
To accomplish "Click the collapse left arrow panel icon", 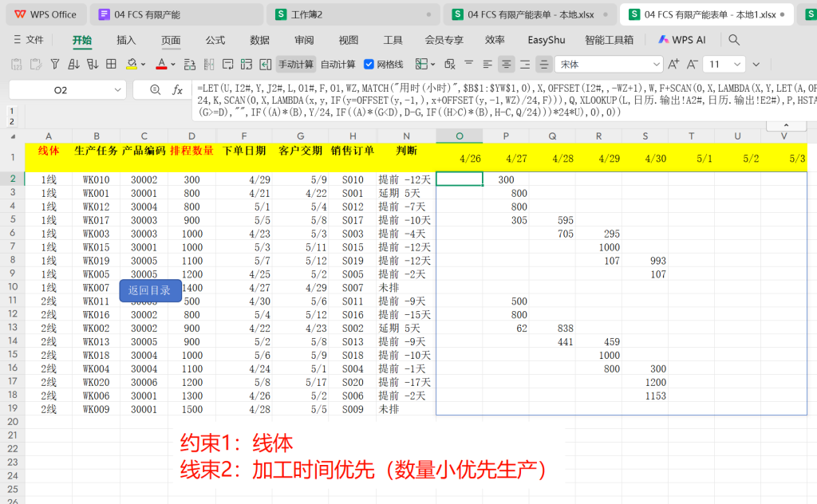I will [265, 64].
